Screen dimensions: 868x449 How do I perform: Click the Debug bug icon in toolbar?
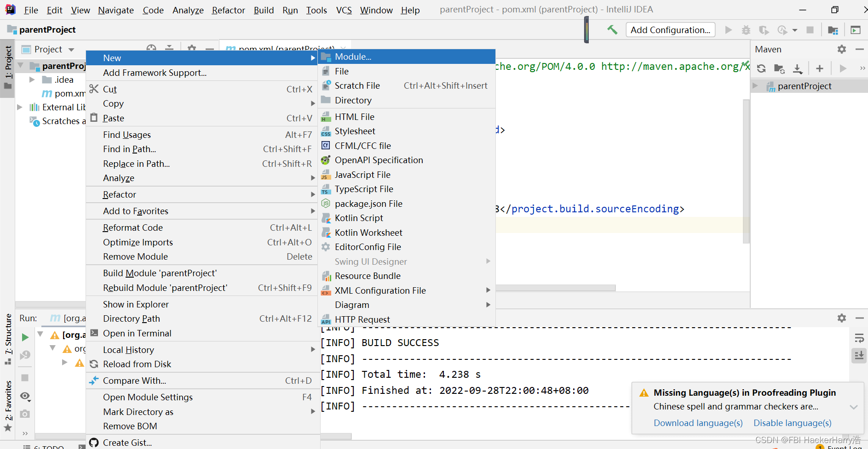pyautogui.click(x=746, y=30)
